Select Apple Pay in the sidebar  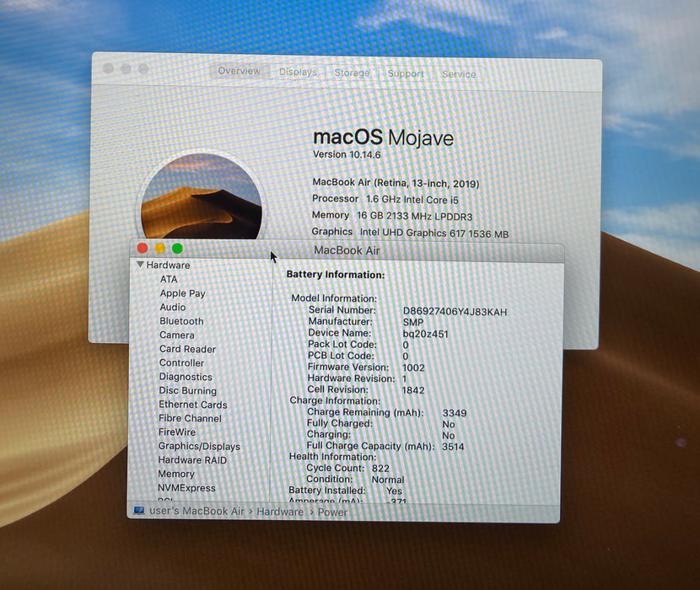coord(182,293)
